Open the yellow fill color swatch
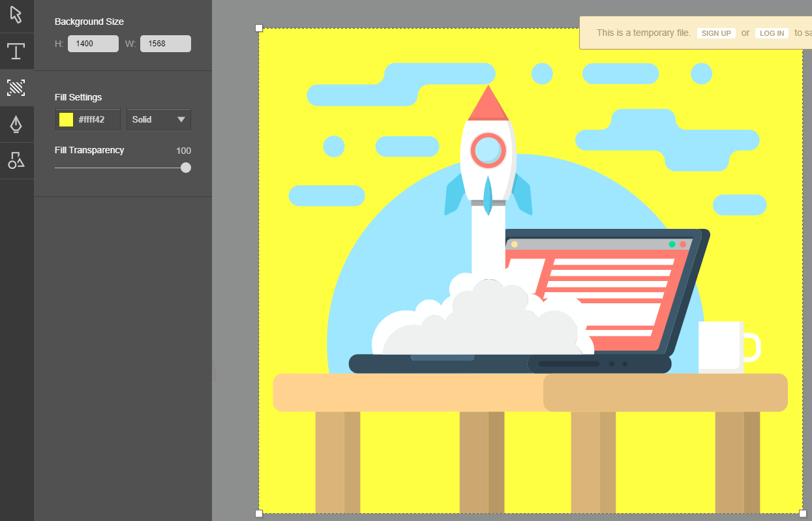812x521 pixels. [x=66, y=119]
